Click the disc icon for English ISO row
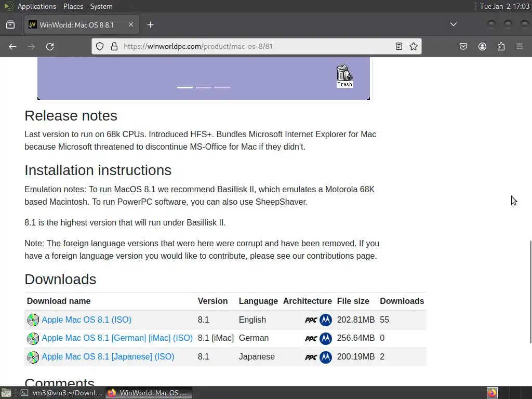 coord(33,320)
